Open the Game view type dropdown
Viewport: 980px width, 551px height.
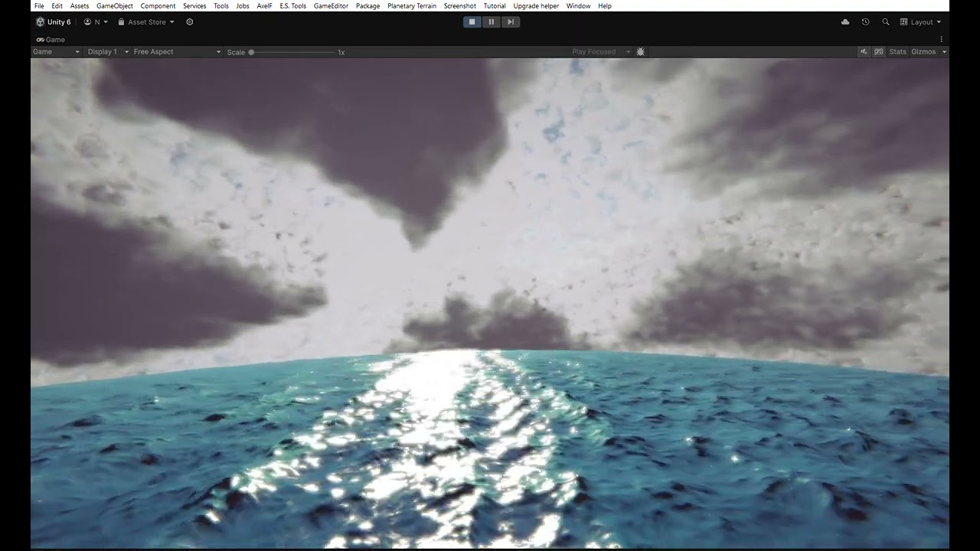pos(56,52)
